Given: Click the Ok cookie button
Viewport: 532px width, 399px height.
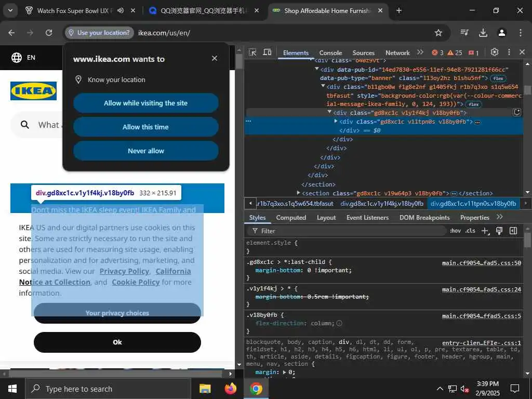Looking at the screenshot, I should pos(117,342).
